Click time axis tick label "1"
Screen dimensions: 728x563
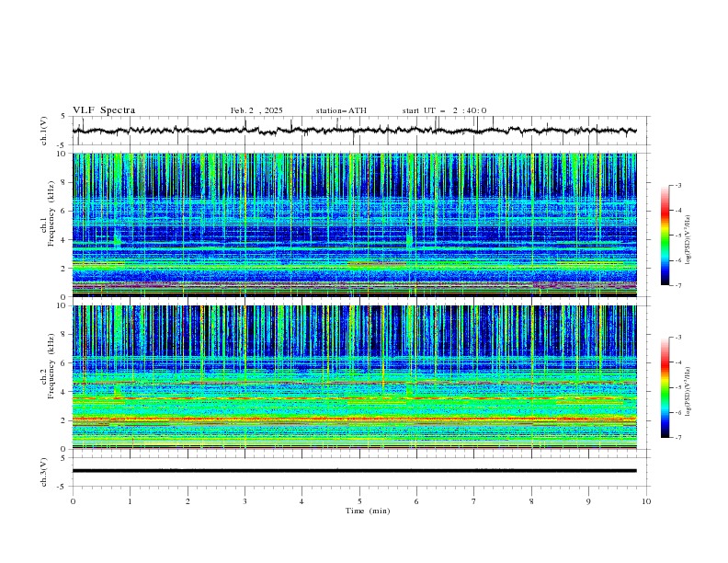pos(130,501)
